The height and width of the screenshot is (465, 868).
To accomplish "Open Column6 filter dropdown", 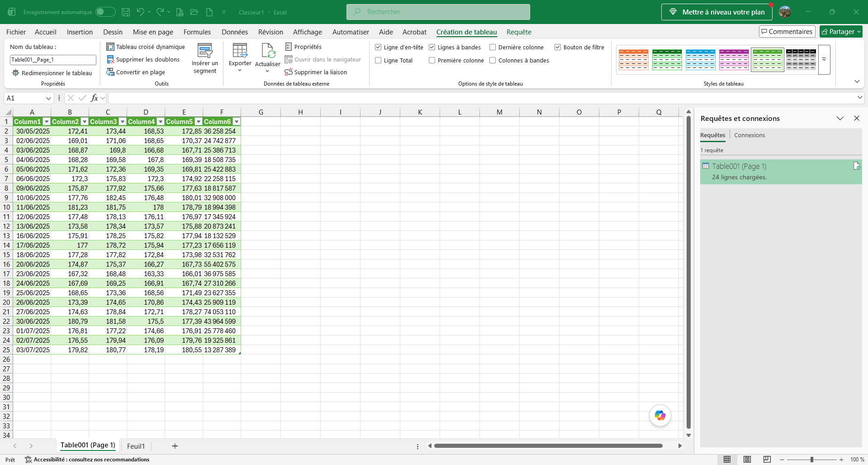I will pos(236,122).
